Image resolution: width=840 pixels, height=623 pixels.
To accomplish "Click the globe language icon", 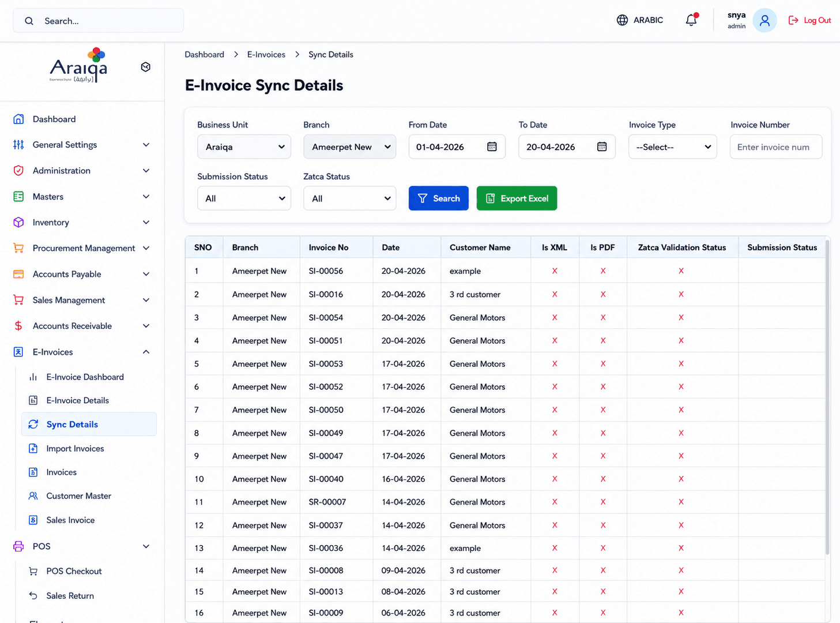I will 622,20.
